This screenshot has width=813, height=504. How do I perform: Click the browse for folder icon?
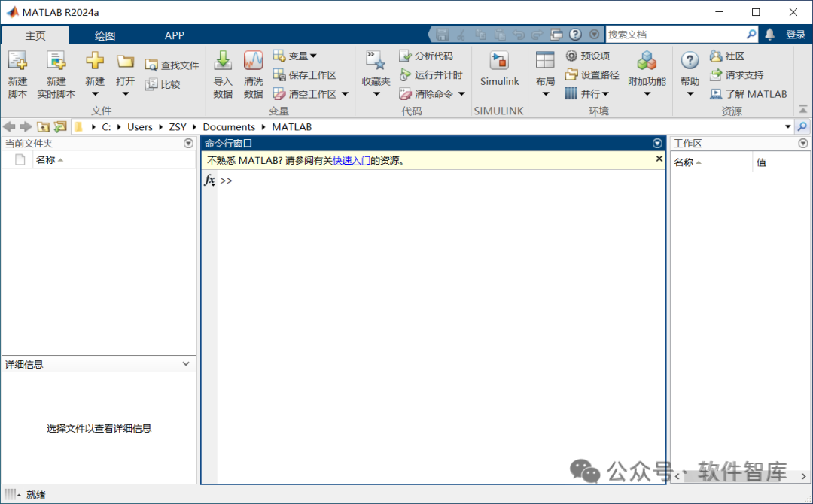60,127
